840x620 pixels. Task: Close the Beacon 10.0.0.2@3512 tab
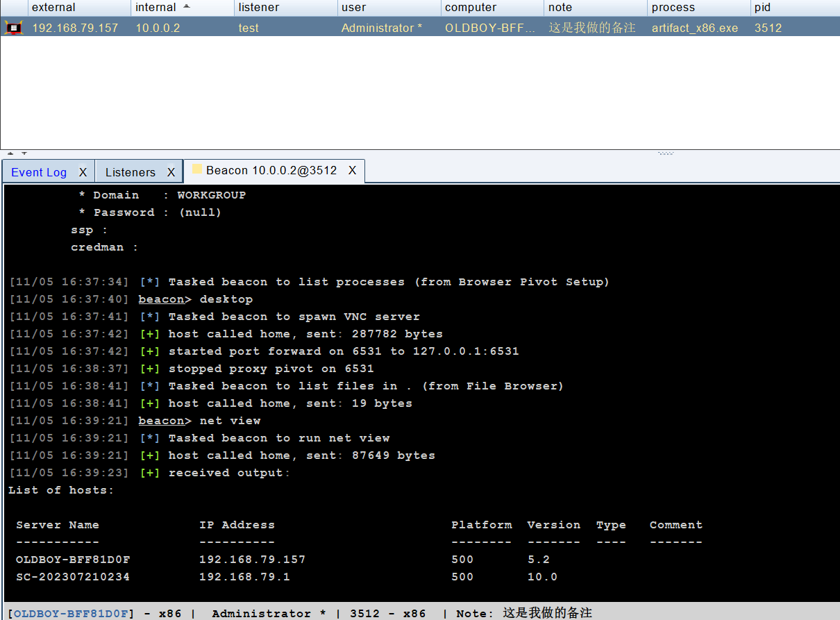[x=352, y=170]
